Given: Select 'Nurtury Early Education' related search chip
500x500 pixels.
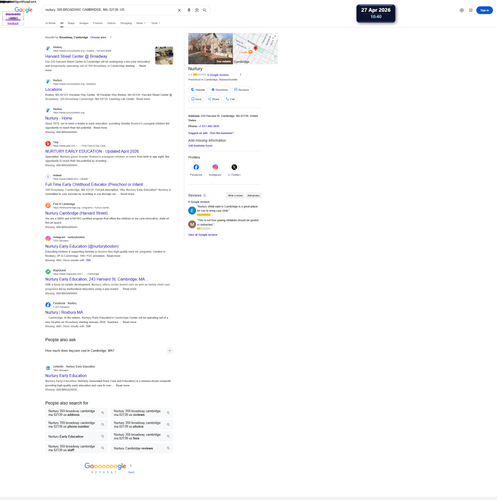Looking at the screenshot, I should tap(76, 436).
